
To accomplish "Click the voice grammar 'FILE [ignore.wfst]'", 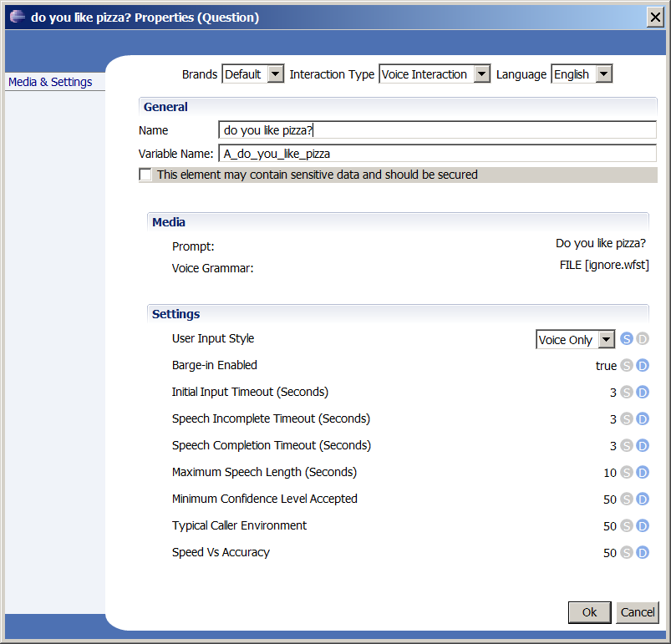I will (x=604, y=265).
